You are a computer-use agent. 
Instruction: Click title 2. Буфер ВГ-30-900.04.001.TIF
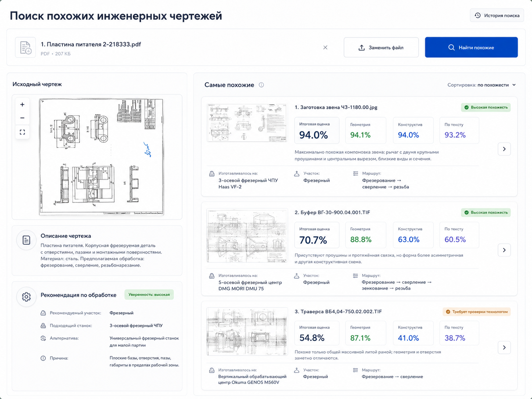(x=332, y=212)
